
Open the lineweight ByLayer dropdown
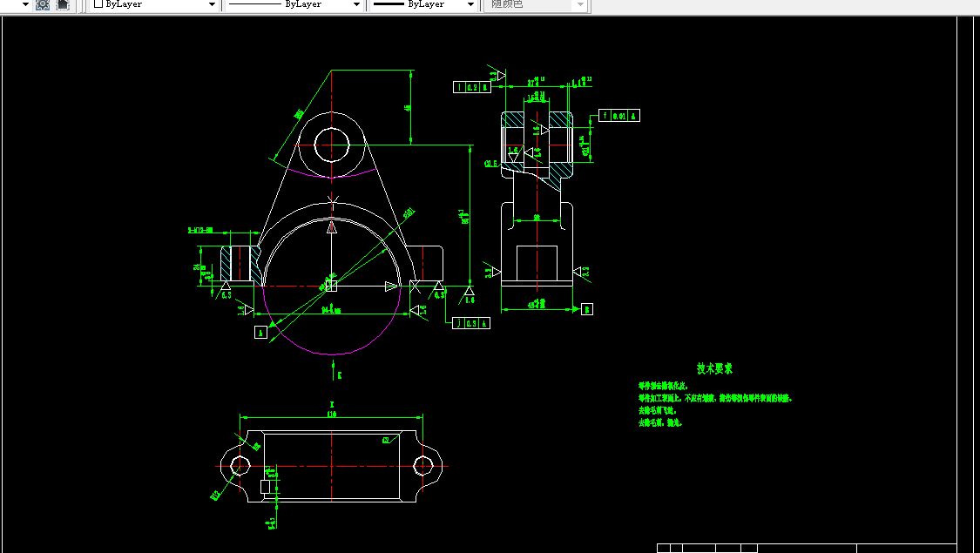(x=423, y=4)
